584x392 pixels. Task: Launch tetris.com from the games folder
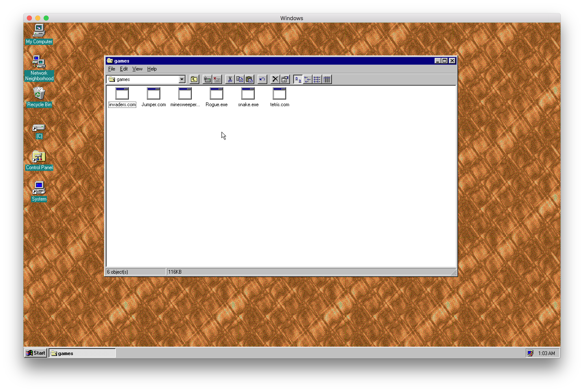click(x=279, y=98)
